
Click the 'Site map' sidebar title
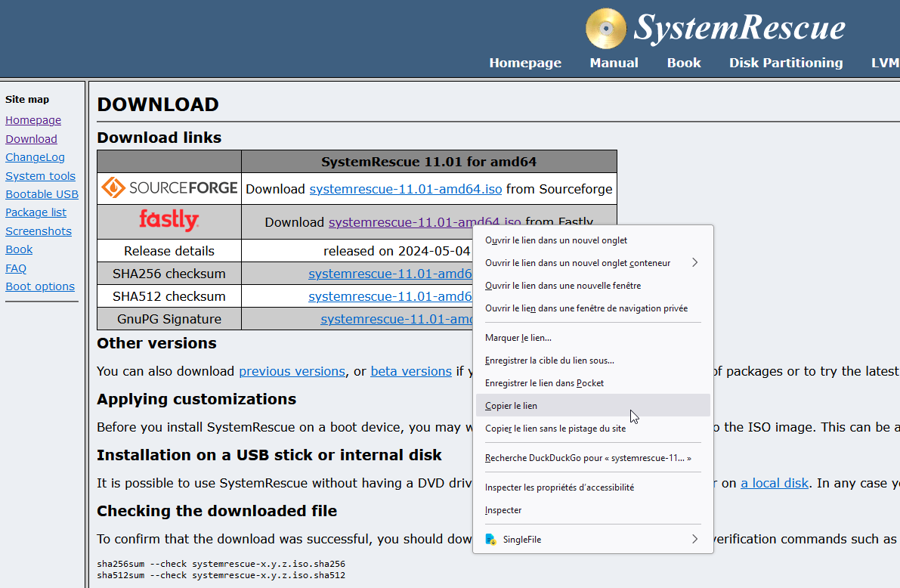pyautogui.click(x=27, y=99)
